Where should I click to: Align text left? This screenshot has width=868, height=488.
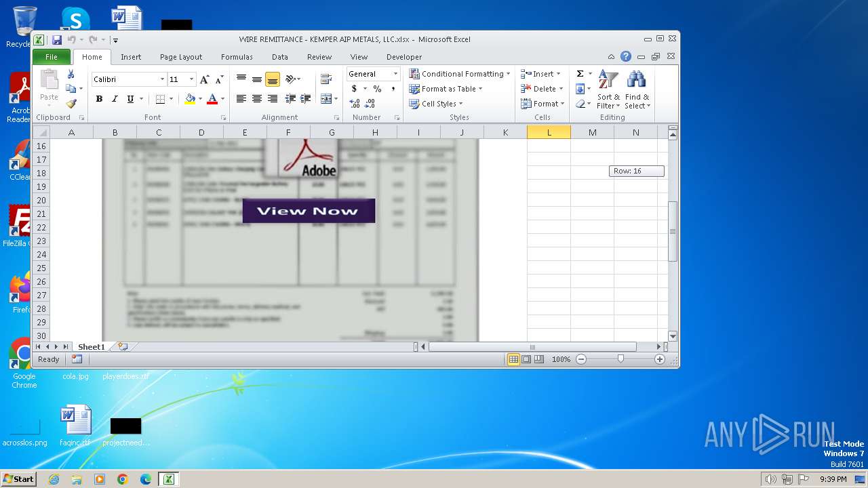[x=241, y=99]
